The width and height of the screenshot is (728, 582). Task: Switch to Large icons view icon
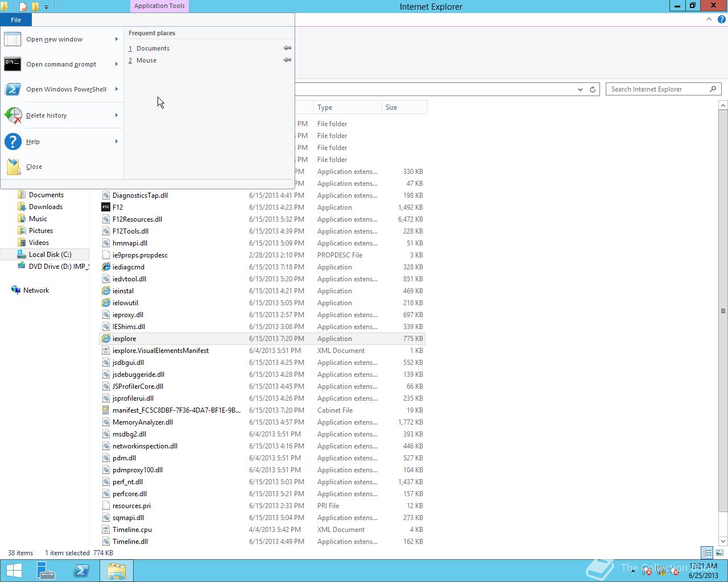pos(719,552)
